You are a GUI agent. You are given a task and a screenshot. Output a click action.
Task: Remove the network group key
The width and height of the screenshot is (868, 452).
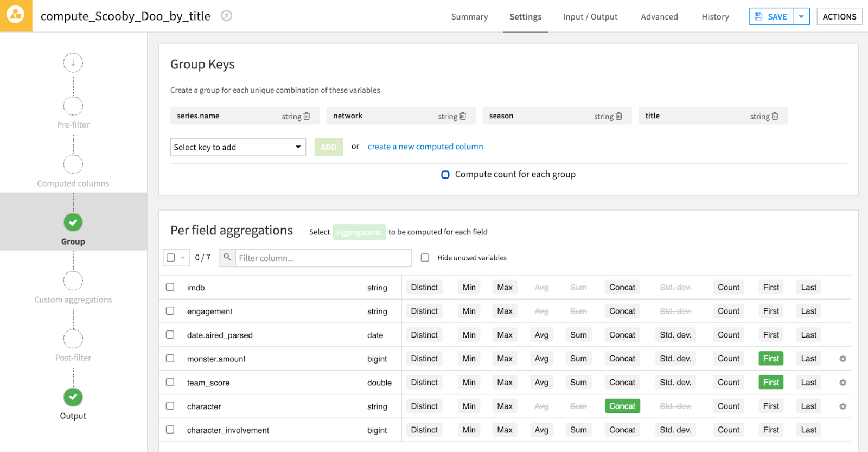point(463,116)
